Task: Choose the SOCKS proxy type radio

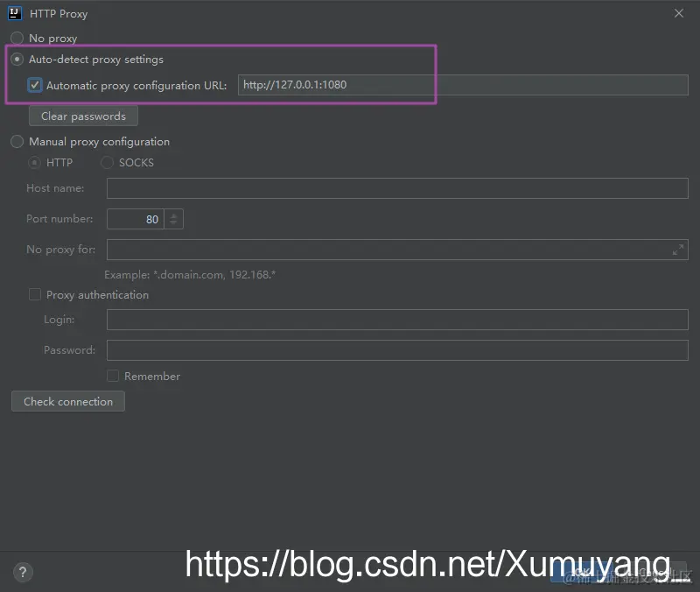Action: click(107, 163)
